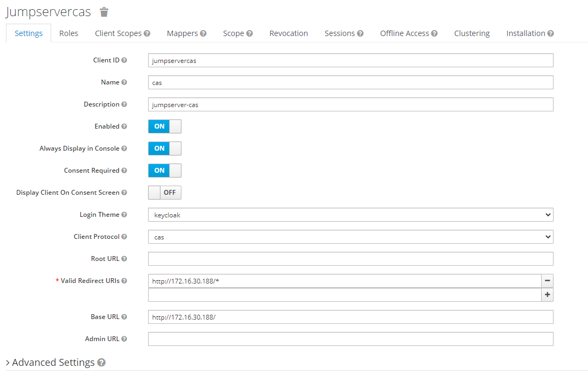Open the help icon beside Description
Viewport: 588px width, 375px height.
pyautogui.click(x=124, y=104)
